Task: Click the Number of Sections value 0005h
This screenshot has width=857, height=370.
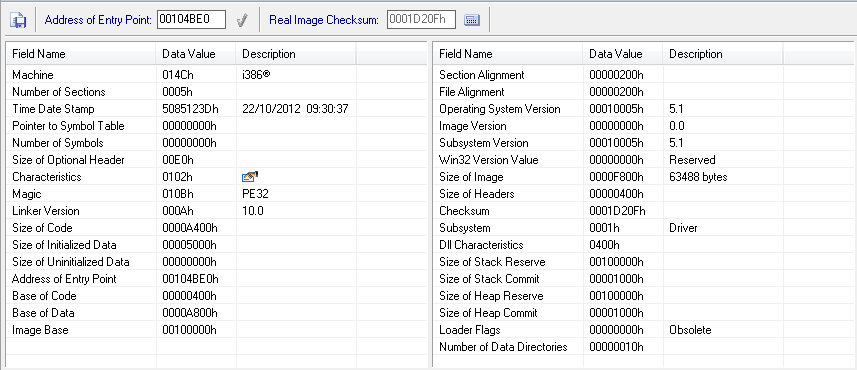Action: coord(178,92)
